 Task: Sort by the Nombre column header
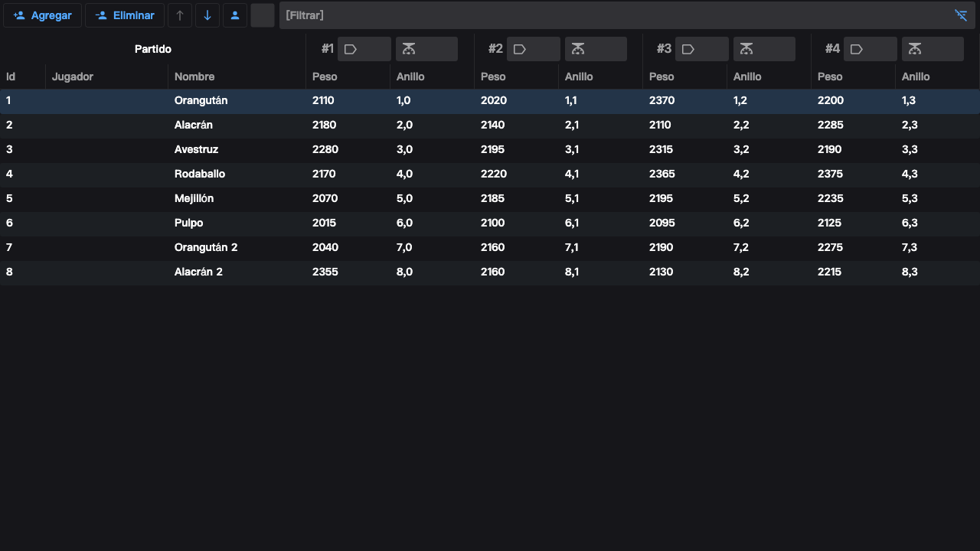194,77
